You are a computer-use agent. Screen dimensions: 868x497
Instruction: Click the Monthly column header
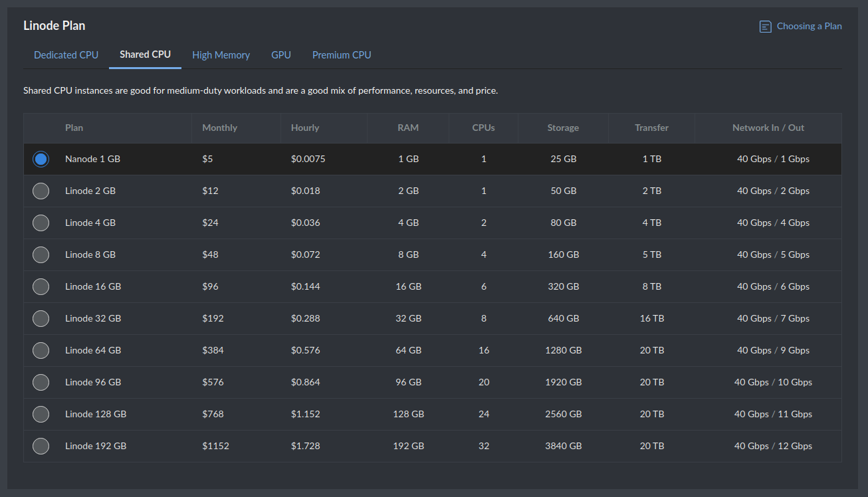pos(219,128)
